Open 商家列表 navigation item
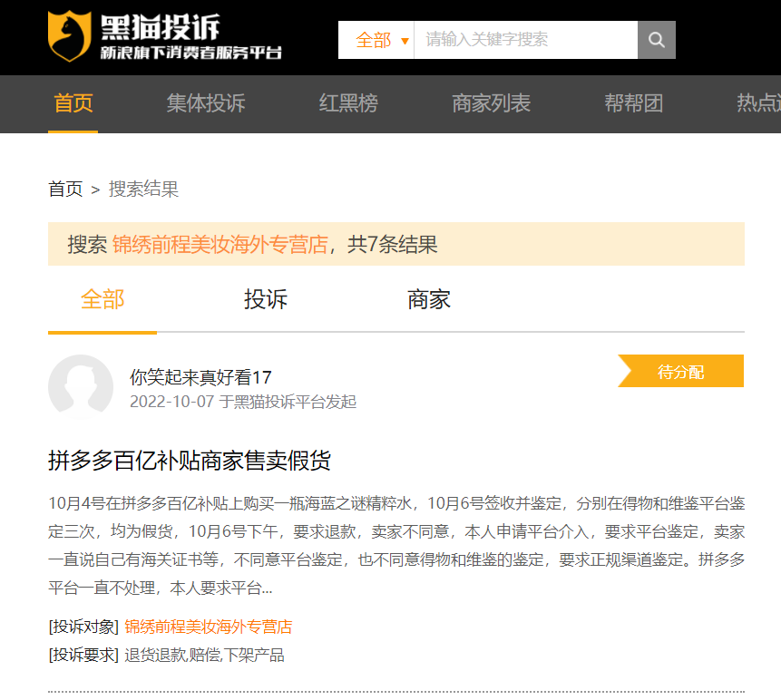 491,103
